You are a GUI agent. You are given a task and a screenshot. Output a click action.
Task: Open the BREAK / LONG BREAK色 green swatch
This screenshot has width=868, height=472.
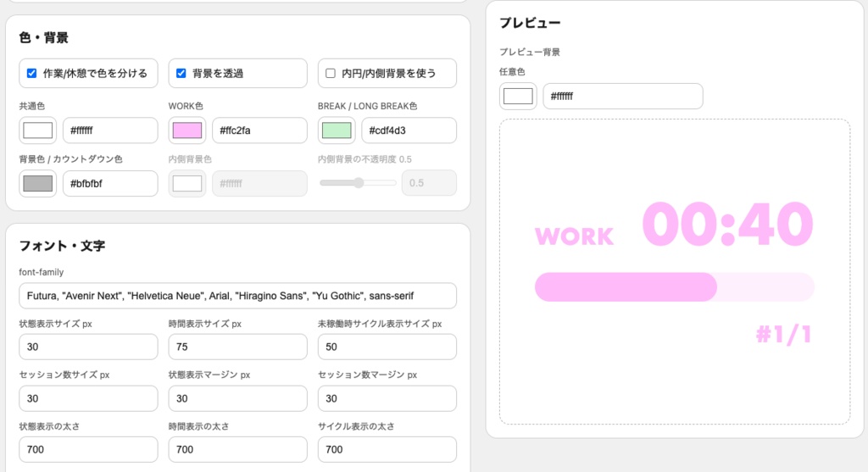(337, 130)
